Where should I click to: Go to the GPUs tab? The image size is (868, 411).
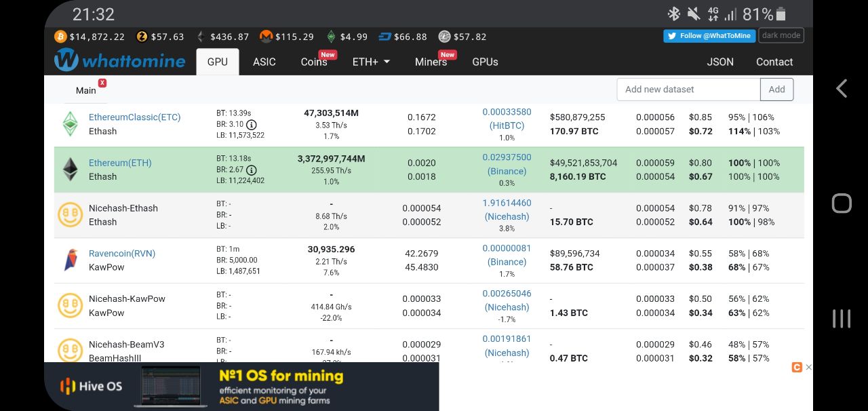coord(485,62)
